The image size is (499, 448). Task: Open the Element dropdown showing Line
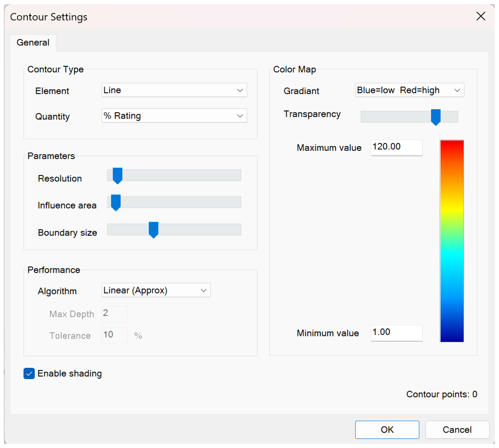174,90
